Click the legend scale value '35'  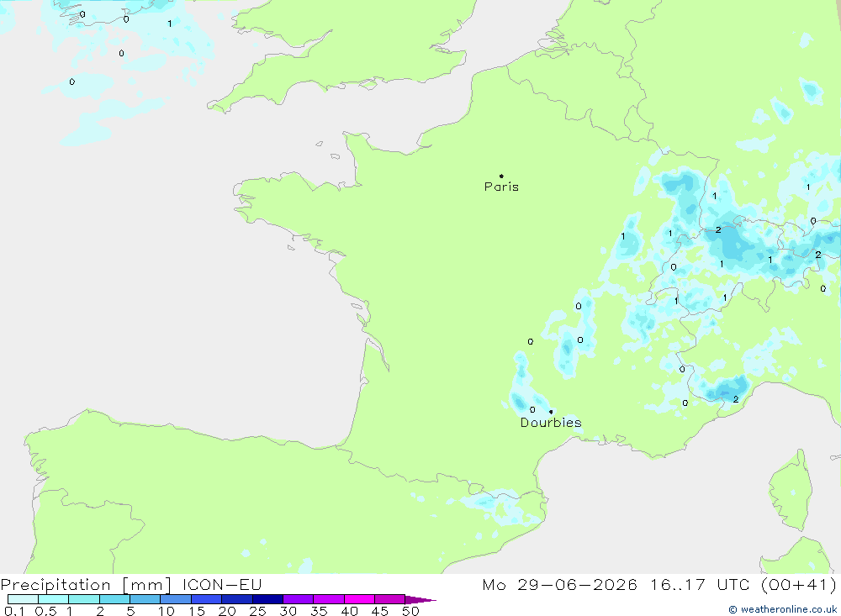319,611
